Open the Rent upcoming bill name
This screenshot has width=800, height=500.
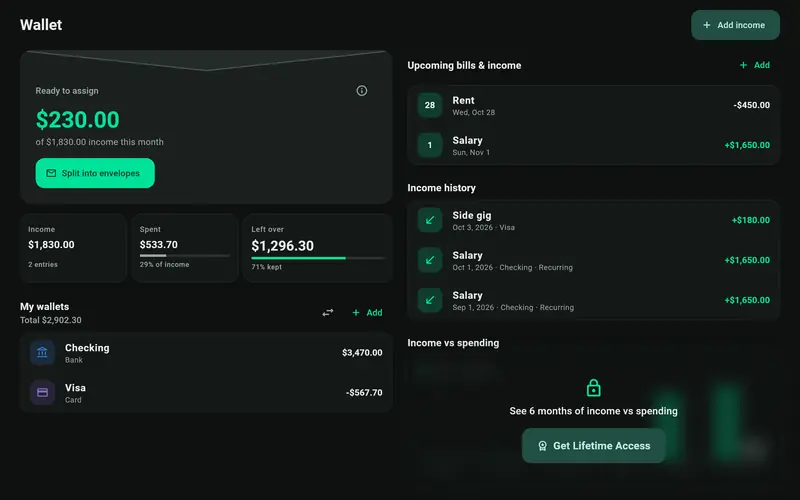[x=463, y=100]
